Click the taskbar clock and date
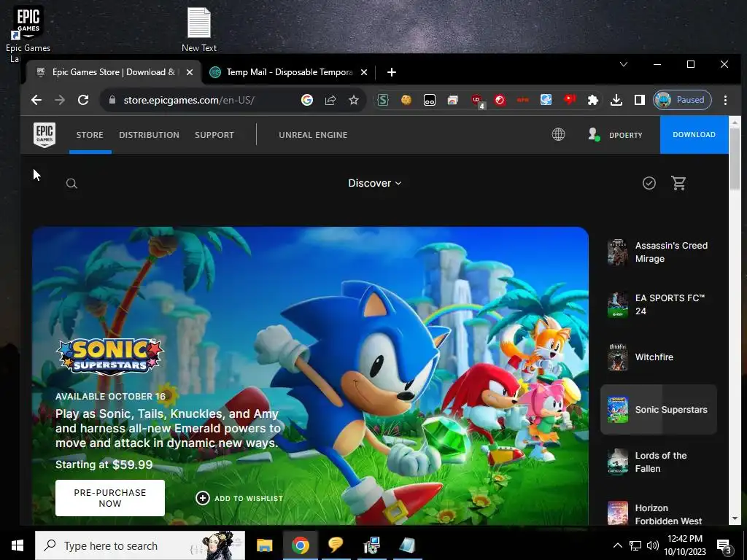Viewport: 747px width, 560px height. tap(685, 545)
